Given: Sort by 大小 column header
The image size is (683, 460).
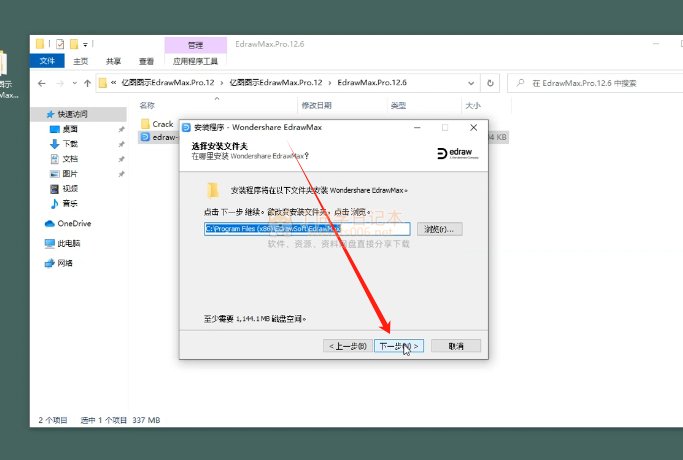Looking at the screenshot, I should (473, 105).
